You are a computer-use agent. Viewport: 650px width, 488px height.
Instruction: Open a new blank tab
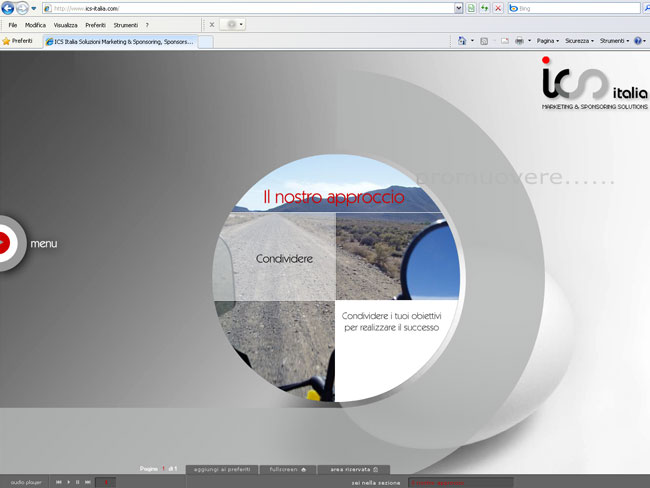pyautogui.click(x=206, y=41)
